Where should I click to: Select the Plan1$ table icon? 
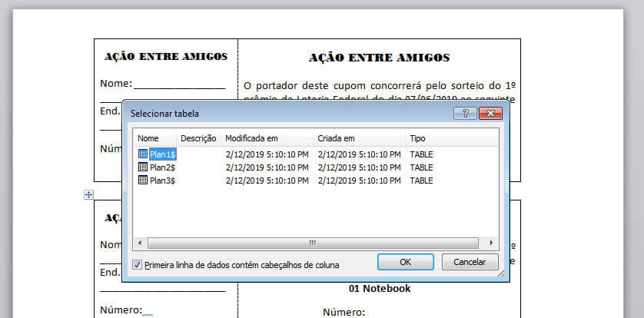click(142, 154)
